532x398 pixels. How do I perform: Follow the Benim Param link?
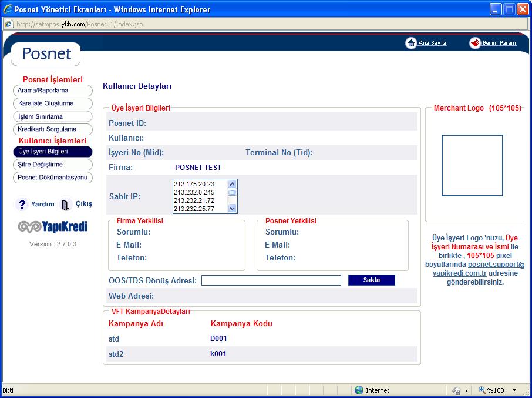pos(500,43)
